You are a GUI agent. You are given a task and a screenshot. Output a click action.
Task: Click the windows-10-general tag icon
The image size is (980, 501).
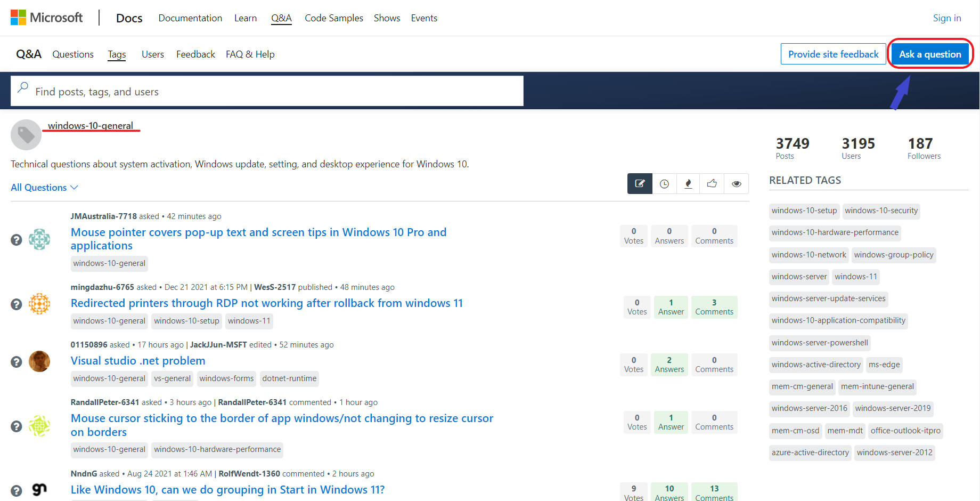[x=26, y=135]
